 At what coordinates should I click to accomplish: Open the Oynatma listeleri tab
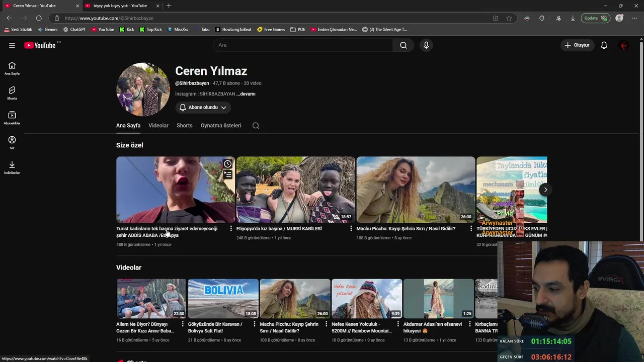221,126
